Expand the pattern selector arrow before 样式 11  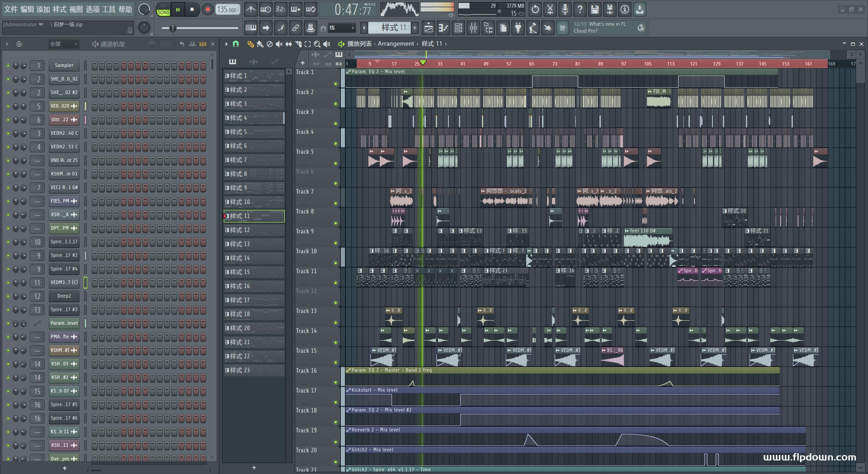364,28
